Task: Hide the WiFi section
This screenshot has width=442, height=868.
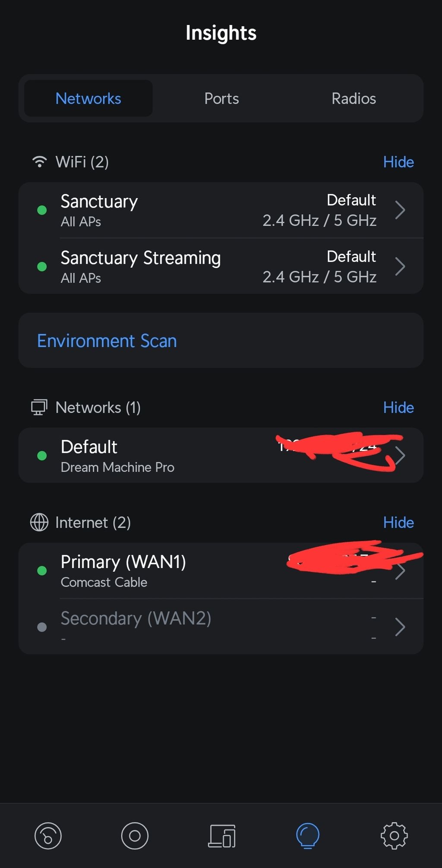Action: [x=398, y=162]
